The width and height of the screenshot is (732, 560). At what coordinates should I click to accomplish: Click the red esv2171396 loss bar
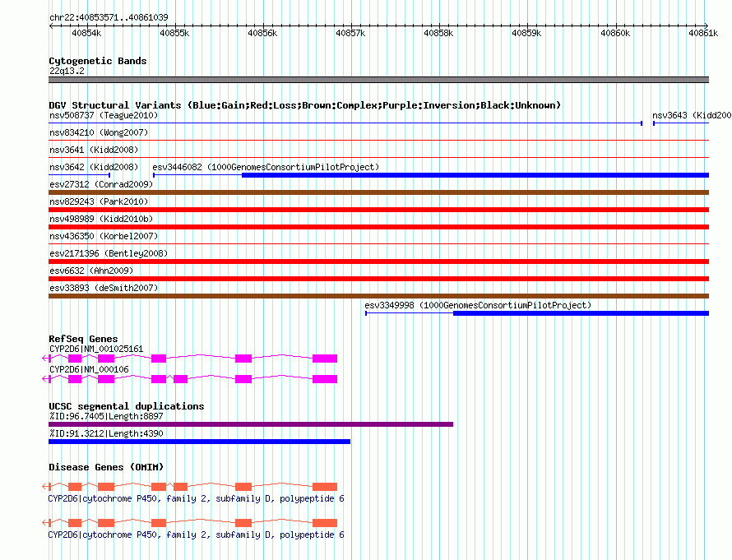coord(378,261)
